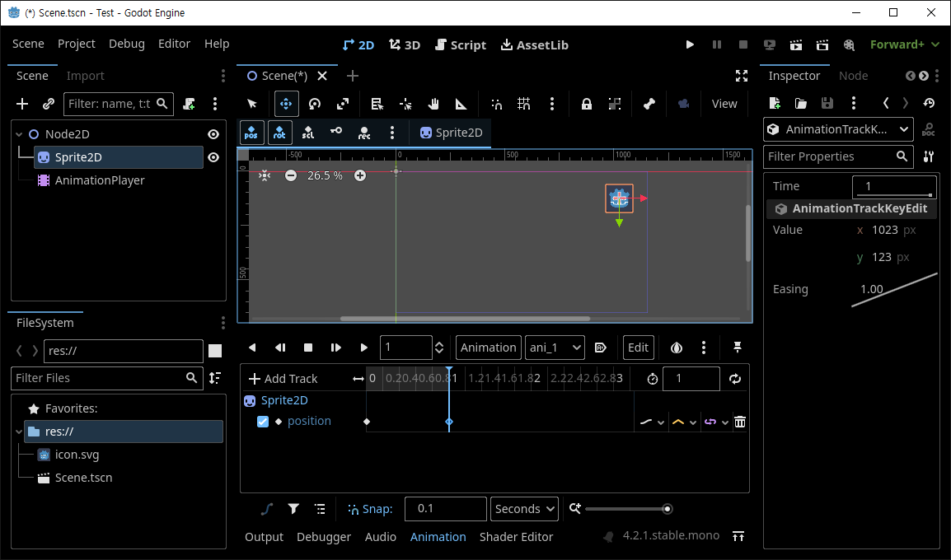The height and width of the screenshot is (560, 951).
Task: Toggle the timeline Snap button
Action: [x=370, y=509]
